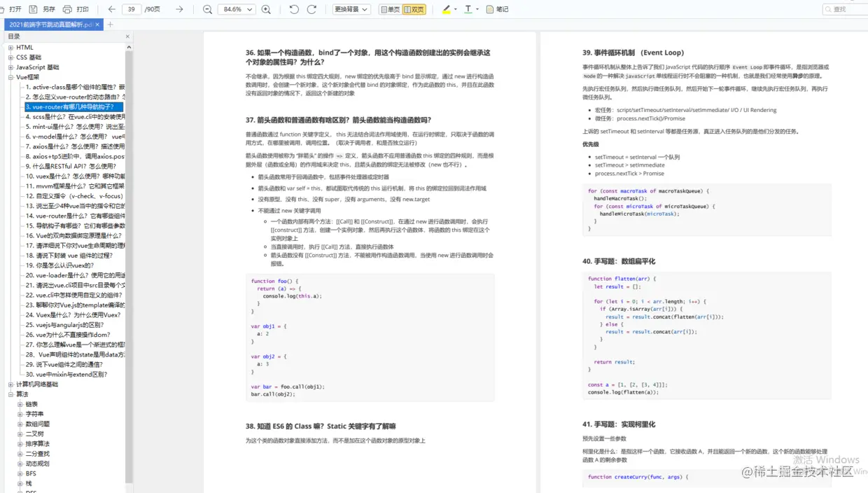
Task: Select outline item 3. vue-router有哪几种导航钩子
Action: pyautogui.click(x=73, y=106)
